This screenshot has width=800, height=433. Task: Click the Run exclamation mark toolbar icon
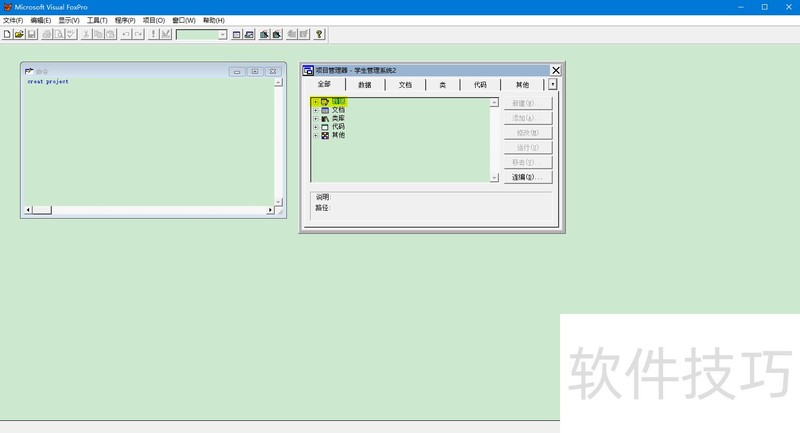[153, 34]
